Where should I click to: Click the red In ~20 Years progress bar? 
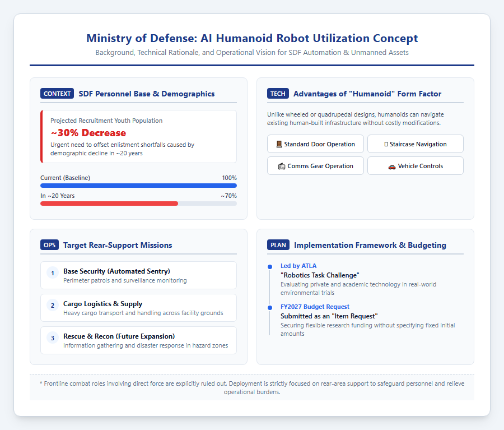pyautogui.click(x=109, y=204)
